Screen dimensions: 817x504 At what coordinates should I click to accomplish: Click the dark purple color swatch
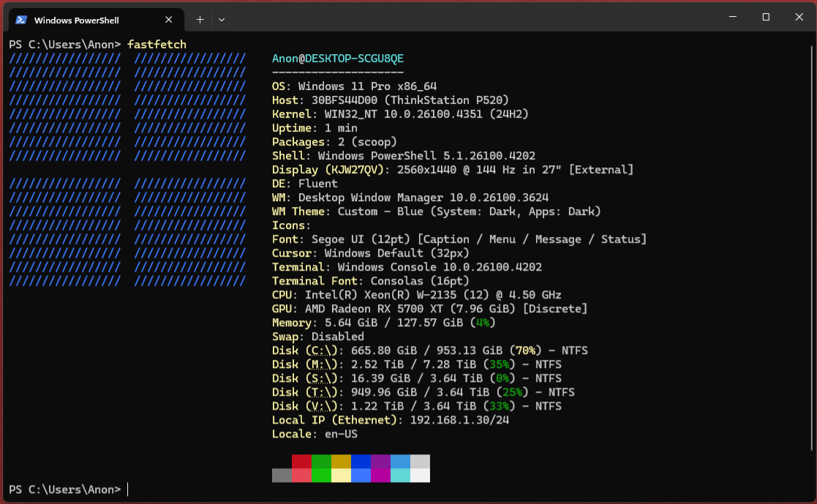381,462
